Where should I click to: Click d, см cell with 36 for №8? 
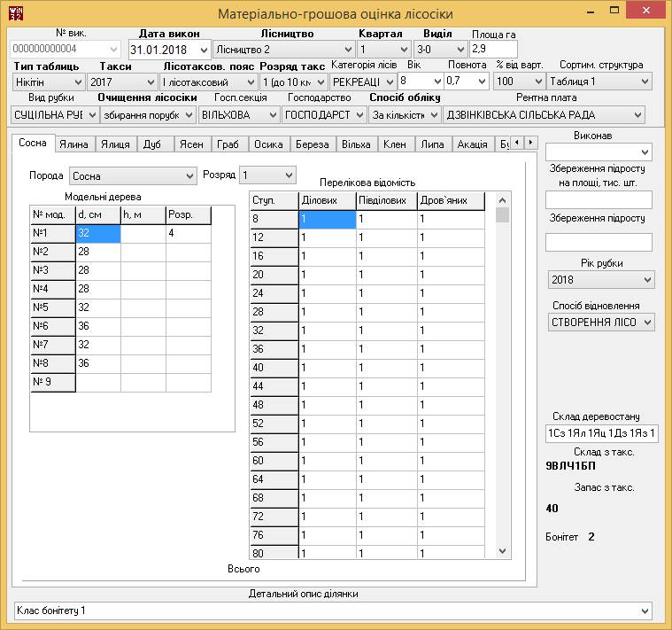point(98,363)
